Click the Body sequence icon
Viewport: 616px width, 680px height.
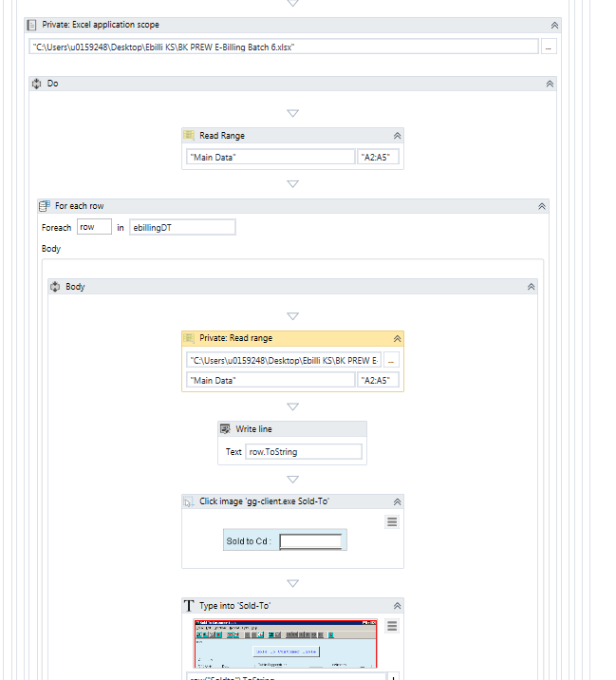coord(55,287)
